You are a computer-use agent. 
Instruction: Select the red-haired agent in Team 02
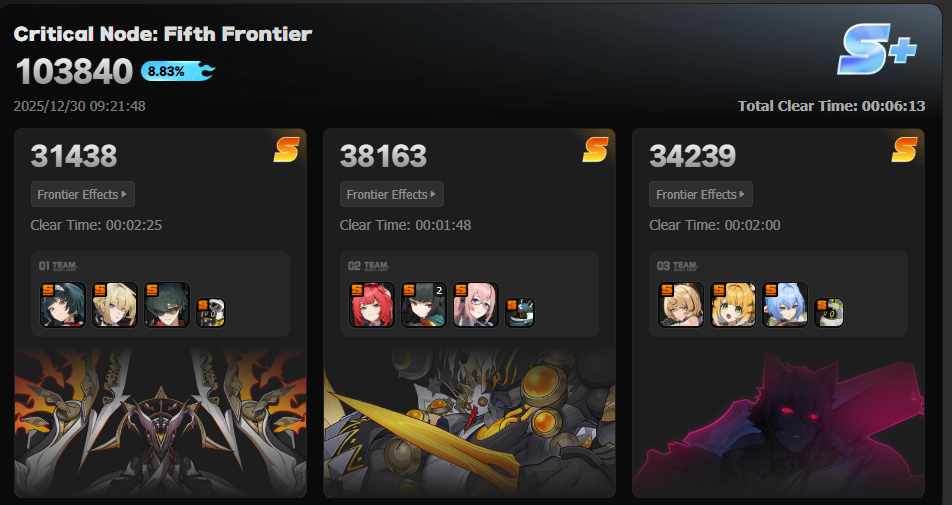[372, 305]
